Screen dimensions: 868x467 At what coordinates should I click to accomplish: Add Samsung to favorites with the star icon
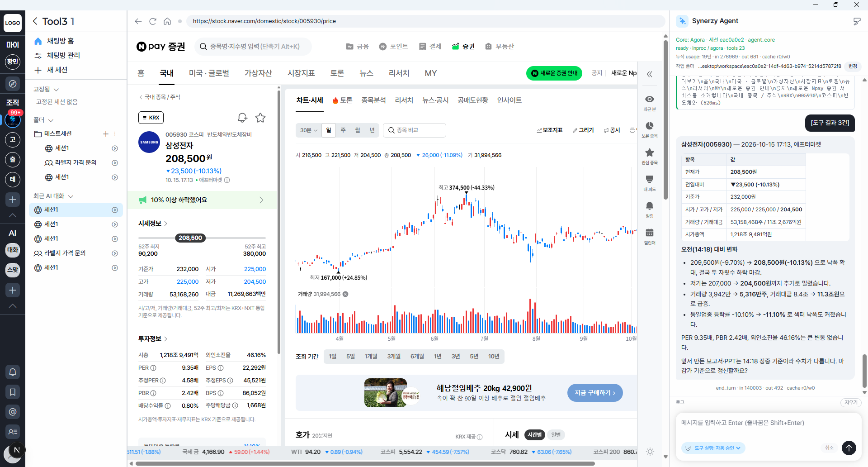click(260, 118)
